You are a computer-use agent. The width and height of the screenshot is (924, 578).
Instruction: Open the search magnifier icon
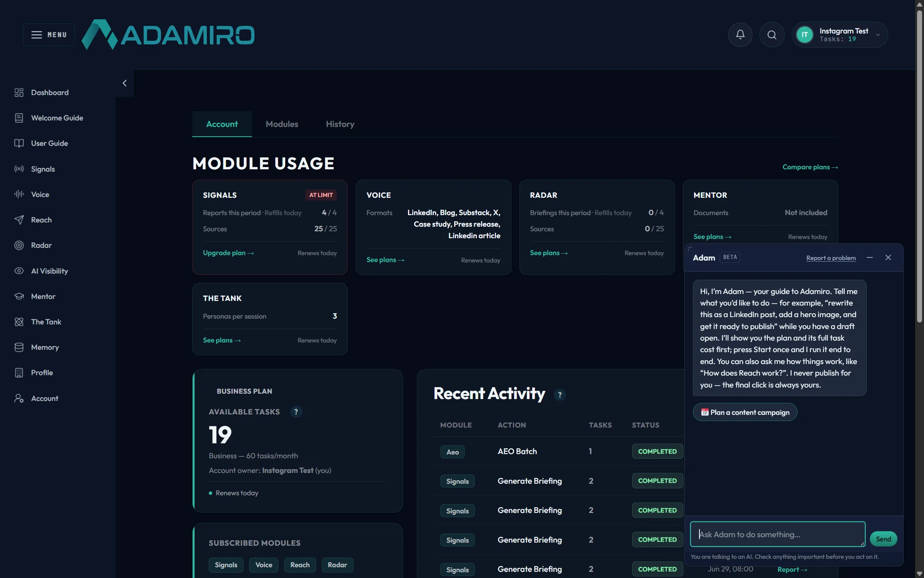[772, 35]
